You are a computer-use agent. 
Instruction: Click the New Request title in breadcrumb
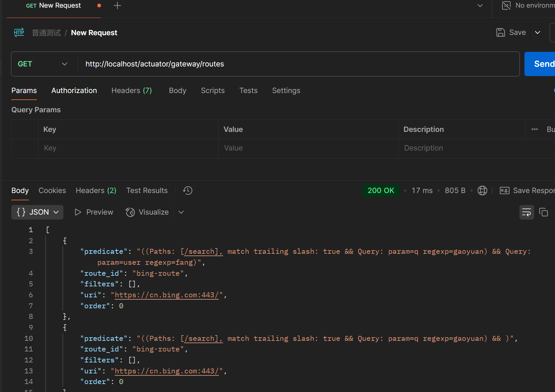coord(94,33)
